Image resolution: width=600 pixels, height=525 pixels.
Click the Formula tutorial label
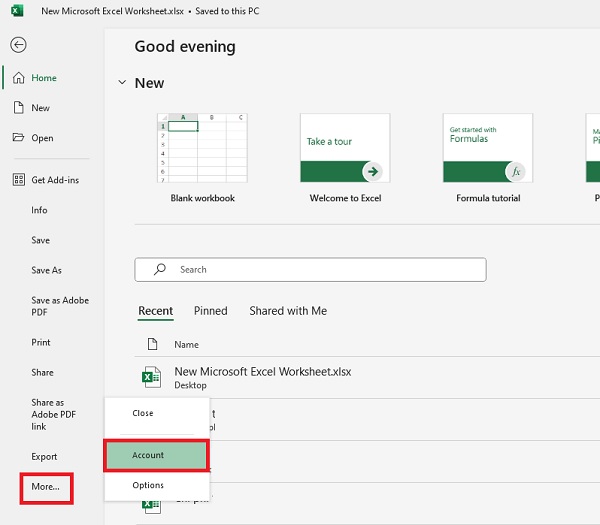coord(488,198)
